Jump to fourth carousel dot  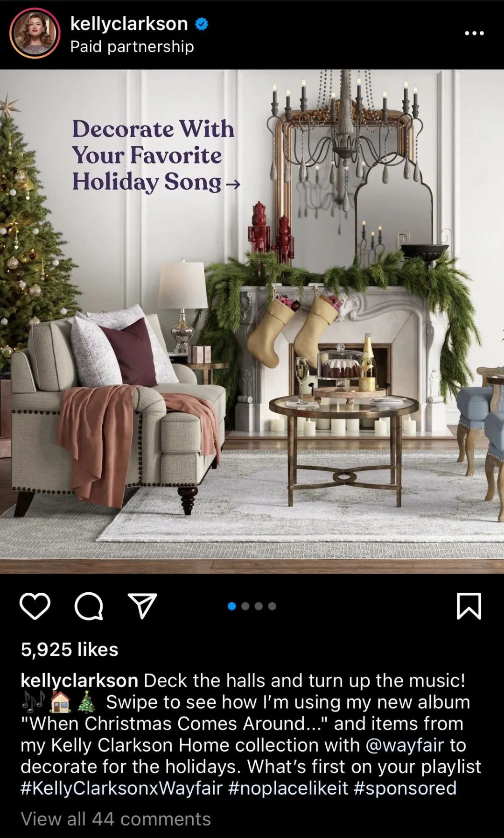click(273, 606)
